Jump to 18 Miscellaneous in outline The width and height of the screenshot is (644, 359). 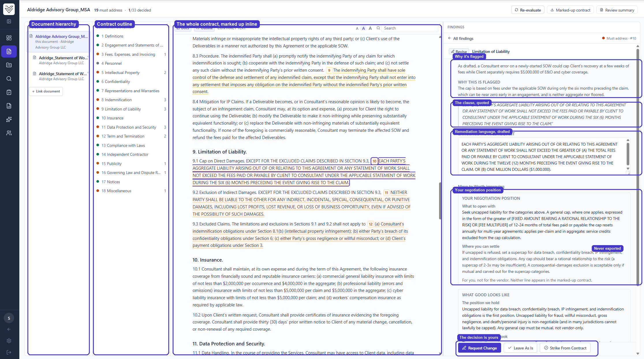coord(131,191)
